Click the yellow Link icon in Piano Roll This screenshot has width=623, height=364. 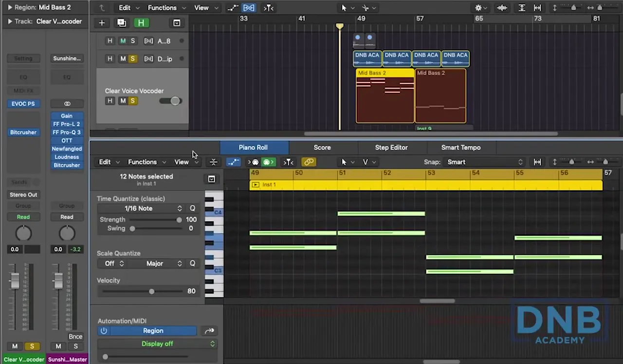pos(309,162)
